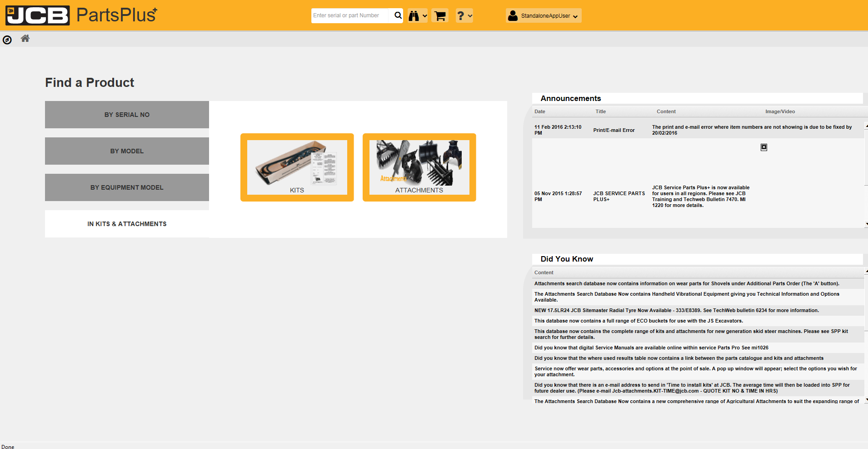868x449 pixels.
Task: Select the BY SERIAL NO tab
Action: (127, 115)
